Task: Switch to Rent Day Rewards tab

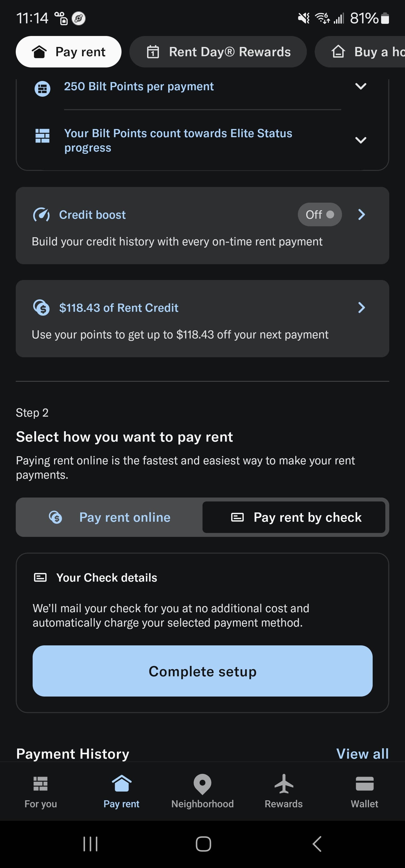Action: (x=218, y=52)
